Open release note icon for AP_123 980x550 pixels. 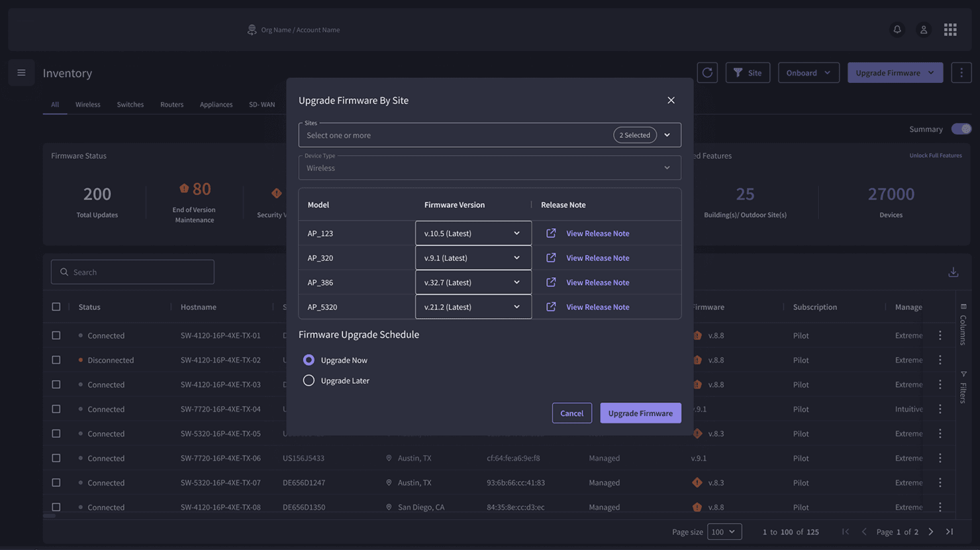click(551, 233)
